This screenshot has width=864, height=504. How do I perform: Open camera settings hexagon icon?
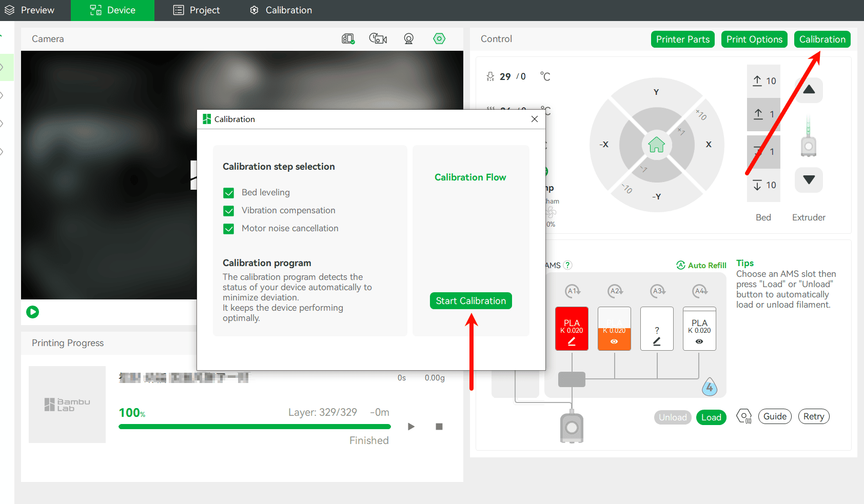click(x=439, y=38)
